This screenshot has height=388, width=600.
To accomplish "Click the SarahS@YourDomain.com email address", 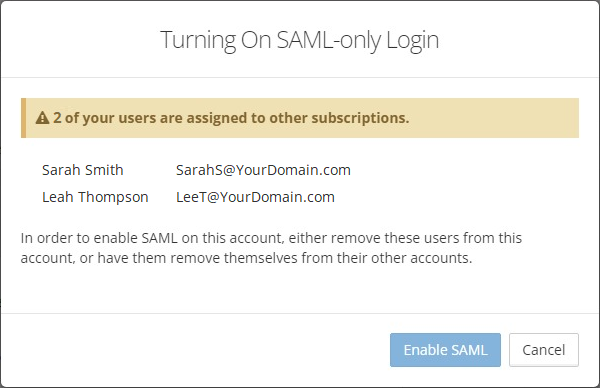I will click(x=263, y=170).
